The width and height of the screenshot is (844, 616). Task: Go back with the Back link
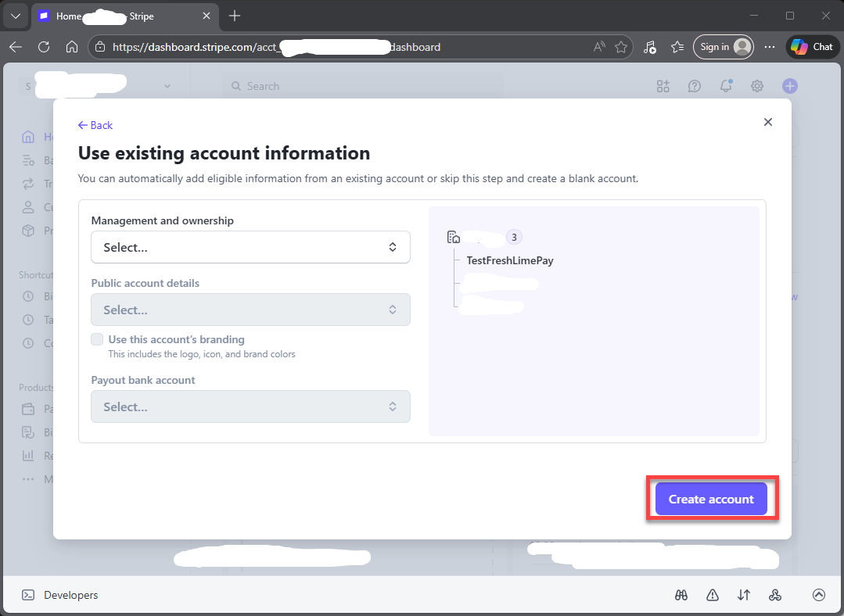pos(95,125)
